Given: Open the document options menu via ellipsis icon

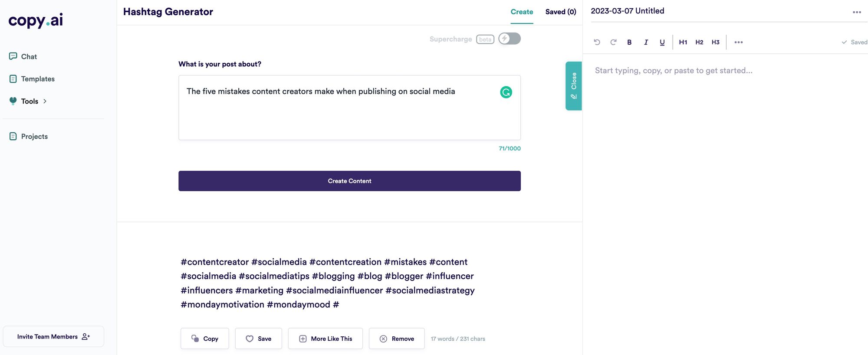Looking at the screenshot, I should point(857,12).
